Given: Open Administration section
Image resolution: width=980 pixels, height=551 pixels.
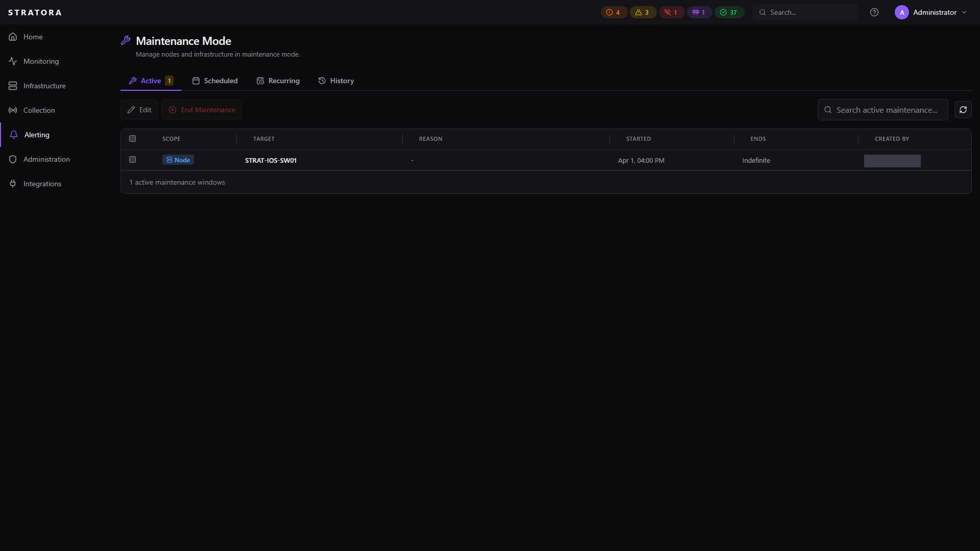Looking at the screenshot, I should (46, 159).
